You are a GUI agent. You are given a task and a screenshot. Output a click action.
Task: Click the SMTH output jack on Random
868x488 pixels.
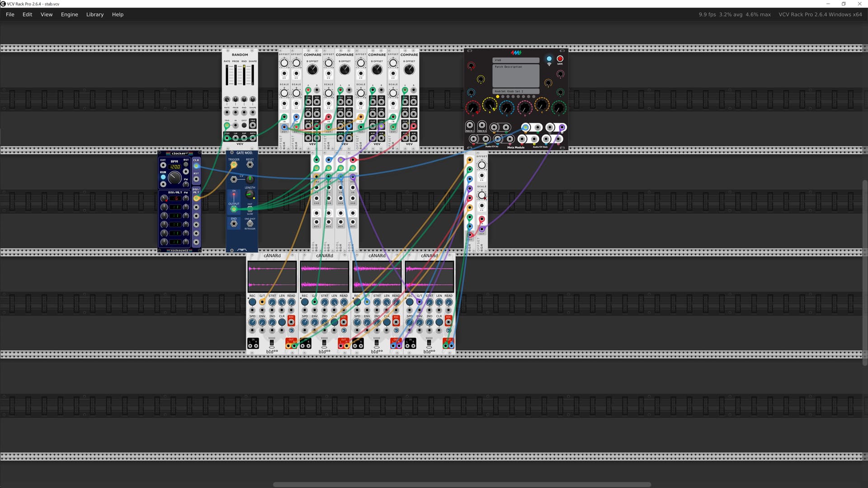click(253, 138)
